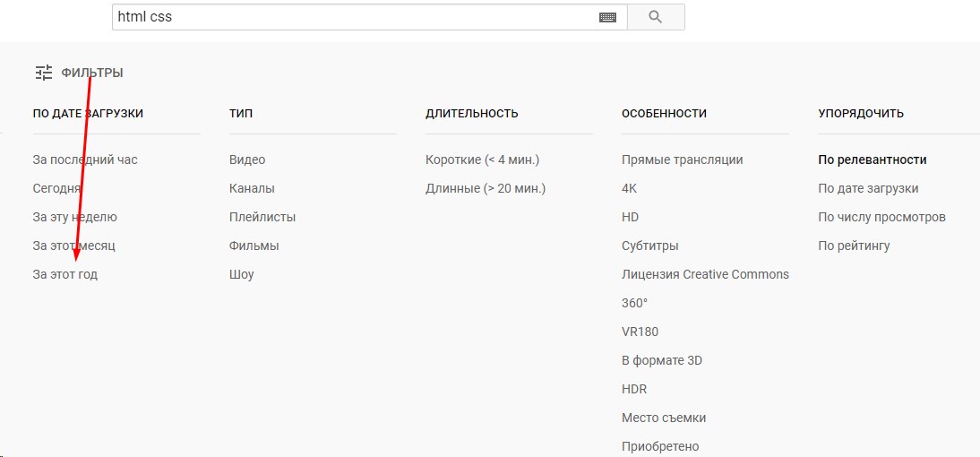Filter by 'За эту неделю'
The height and width of the screenshot is (457, 980).
pos(75,218)
